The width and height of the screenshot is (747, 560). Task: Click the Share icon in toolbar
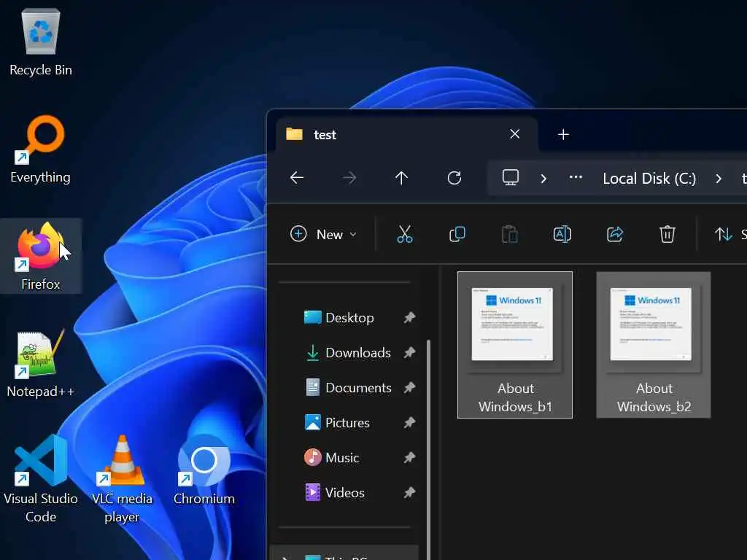(614, 234)
